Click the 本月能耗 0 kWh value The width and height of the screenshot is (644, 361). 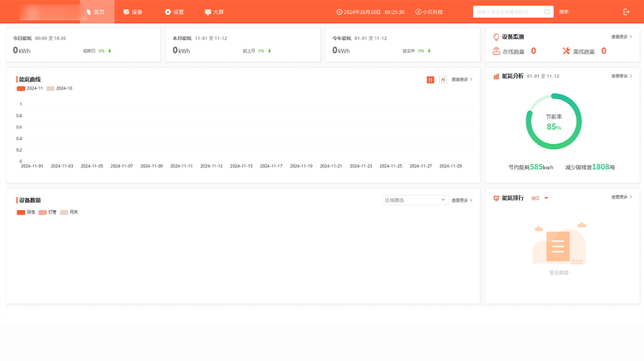181,50
